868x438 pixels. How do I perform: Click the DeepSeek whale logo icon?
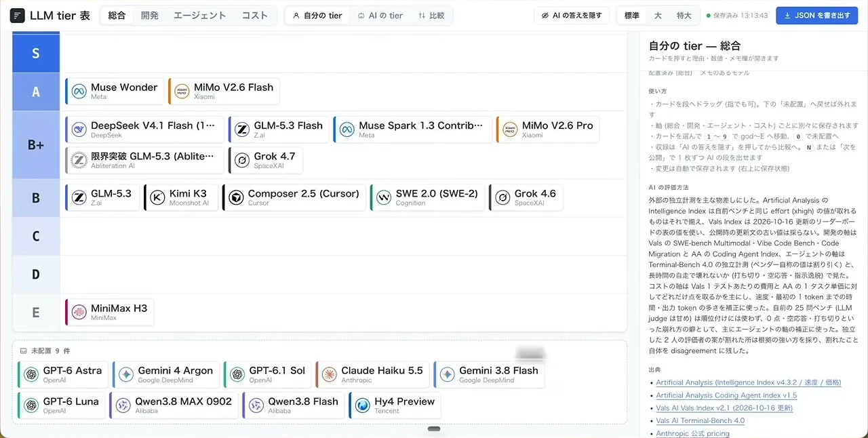click(79, 130)
